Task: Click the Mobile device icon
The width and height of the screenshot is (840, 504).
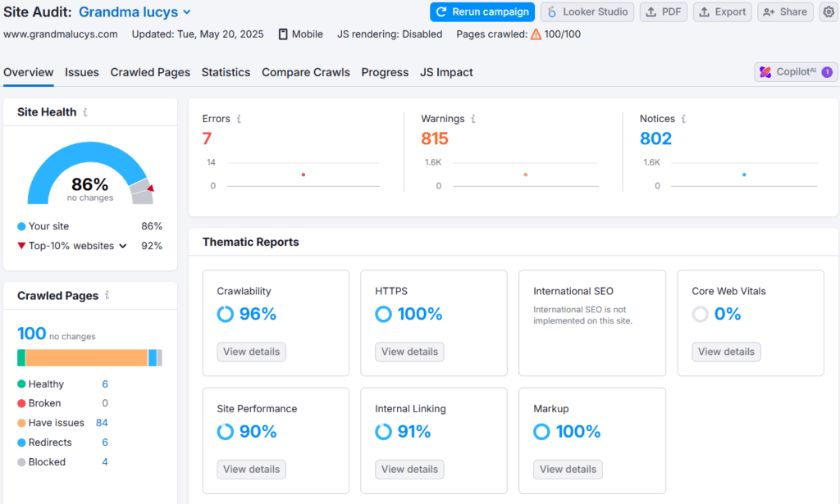Action: 283,34
